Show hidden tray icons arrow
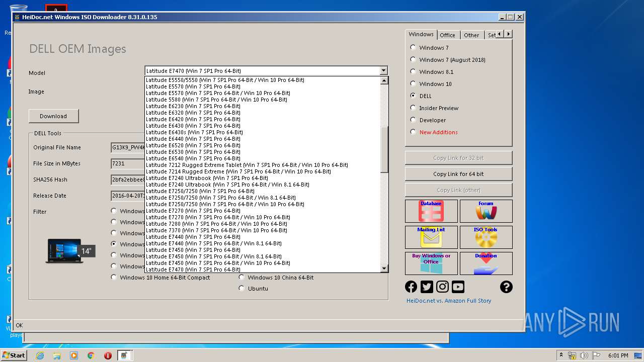This screenshot has height=362, width=644. click(x=561, y=355)
